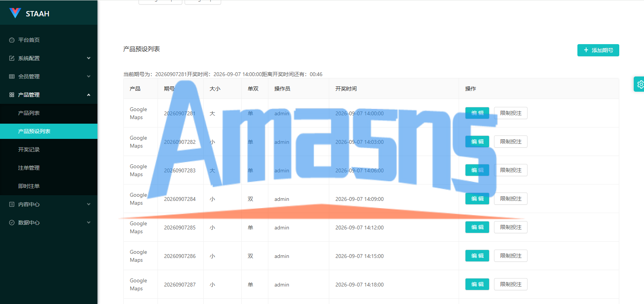The height and width of the screenshot is (304, 644).
Task: Click the 产品管理 grid icon
Action: click(12, 95)
